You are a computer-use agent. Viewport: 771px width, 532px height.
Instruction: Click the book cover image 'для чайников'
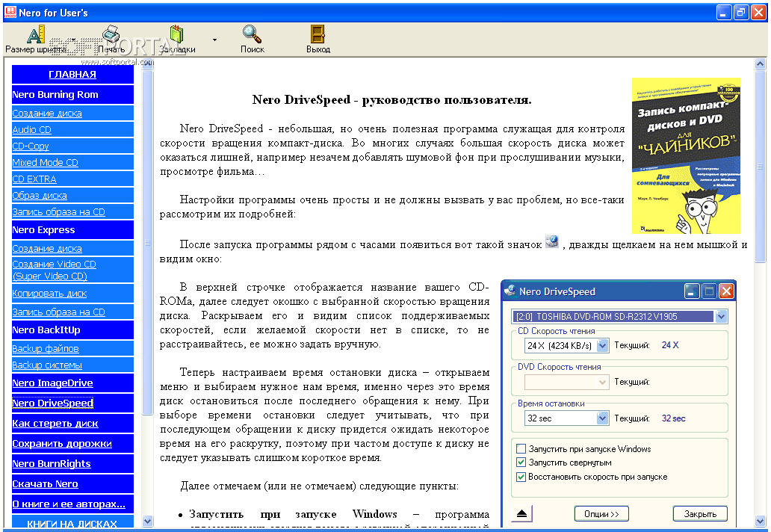(686, 156)
